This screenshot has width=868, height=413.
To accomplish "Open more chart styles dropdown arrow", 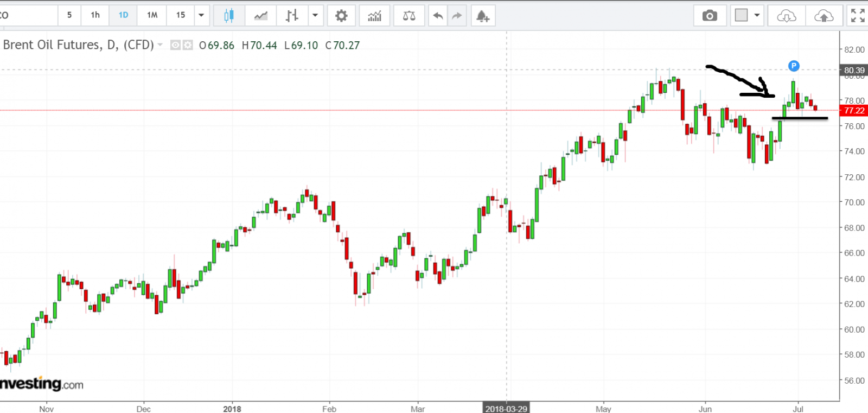I will tap(315, 15).
